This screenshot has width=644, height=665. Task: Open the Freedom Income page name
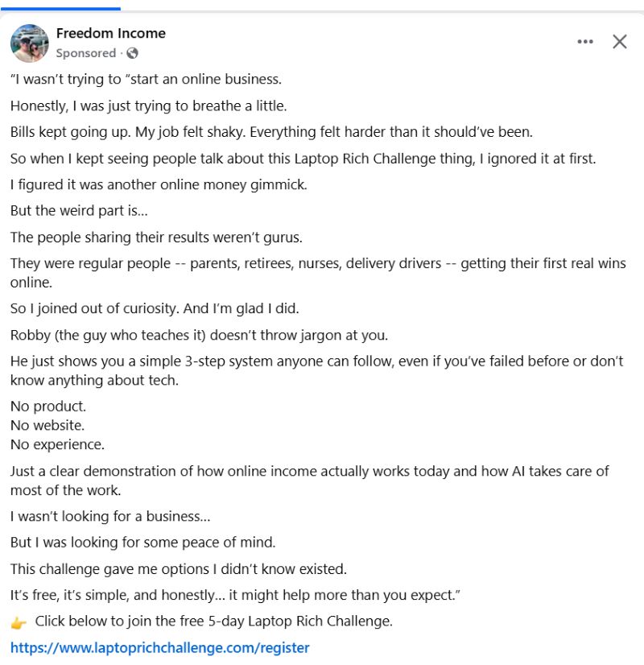(x=110, y=33)
